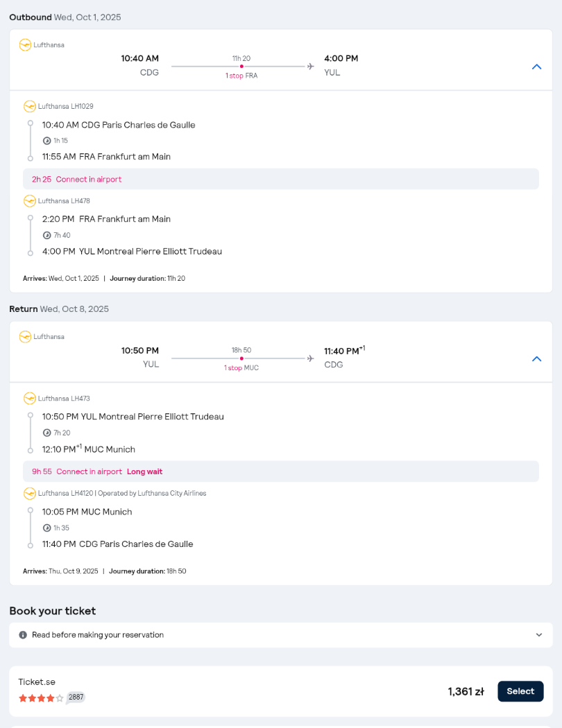This screenshot has width=562, height=728.
Task: Click the clock icon beside 7h 40
Action: coord(47,236)
